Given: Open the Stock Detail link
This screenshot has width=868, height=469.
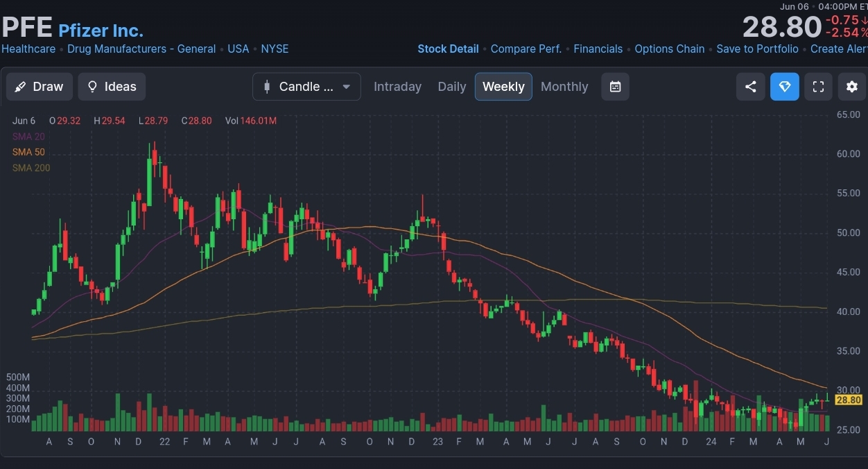Looking at the screenshot, I should (x=448, y=49).
